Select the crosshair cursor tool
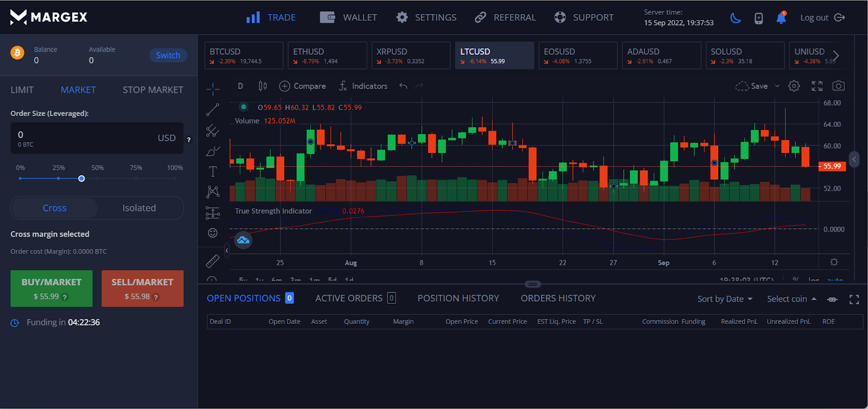Screen dimensions: 868x409 coord(213,88)
